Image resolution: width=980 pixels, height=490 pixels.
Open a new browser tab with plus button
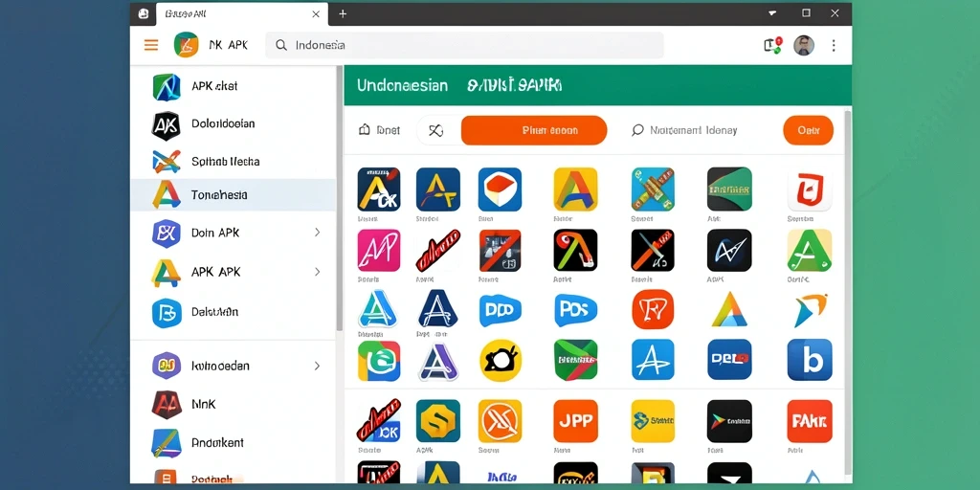pyautogui.click(x=343, y=13)
